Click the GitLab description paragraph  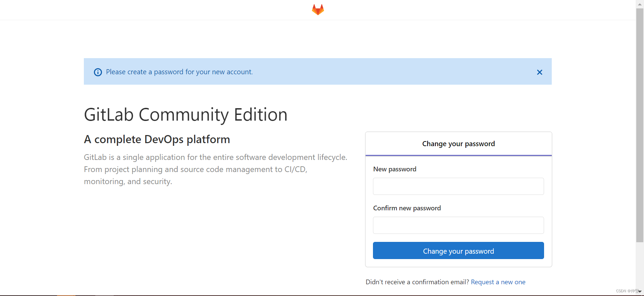pyautogui.click(x=216, y=169)
